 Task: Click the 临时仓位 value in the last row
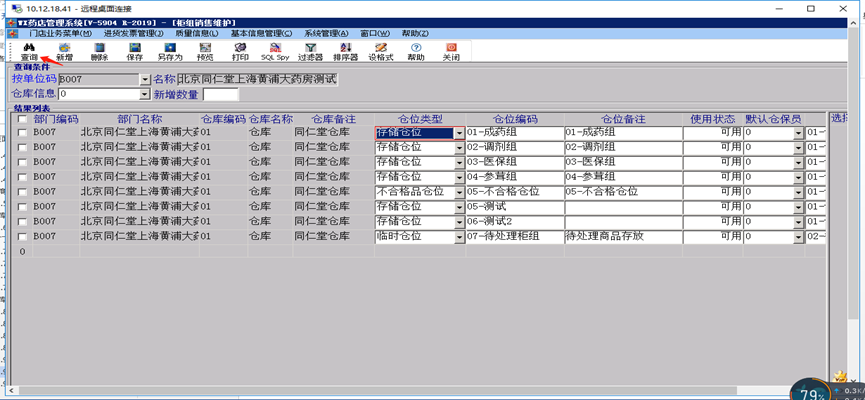pyautogui.click(x=399, y=236)
